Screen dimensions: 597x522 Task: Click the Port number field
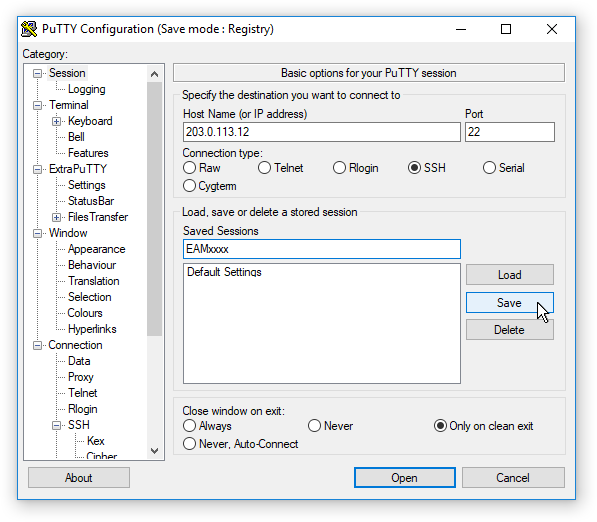(509, 132)
